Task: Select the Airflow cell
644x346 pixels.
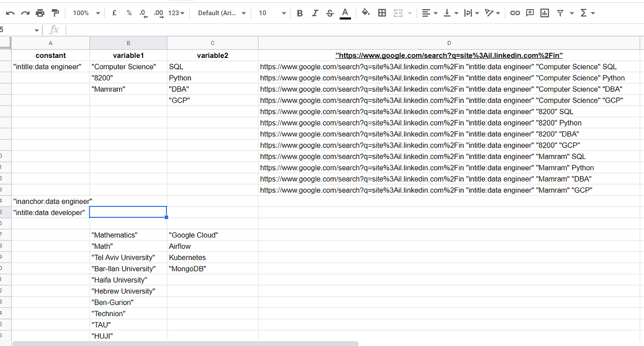Action: [x=213, y=246]
